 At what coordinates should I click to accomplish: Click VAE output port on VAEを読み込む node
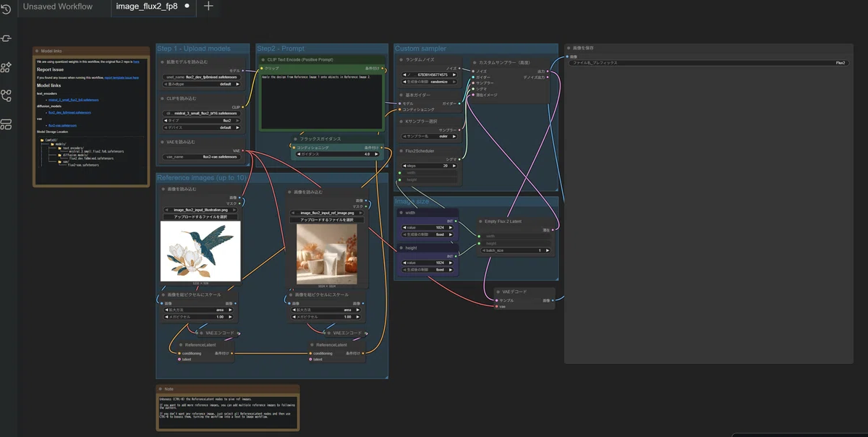click(244, 150)
